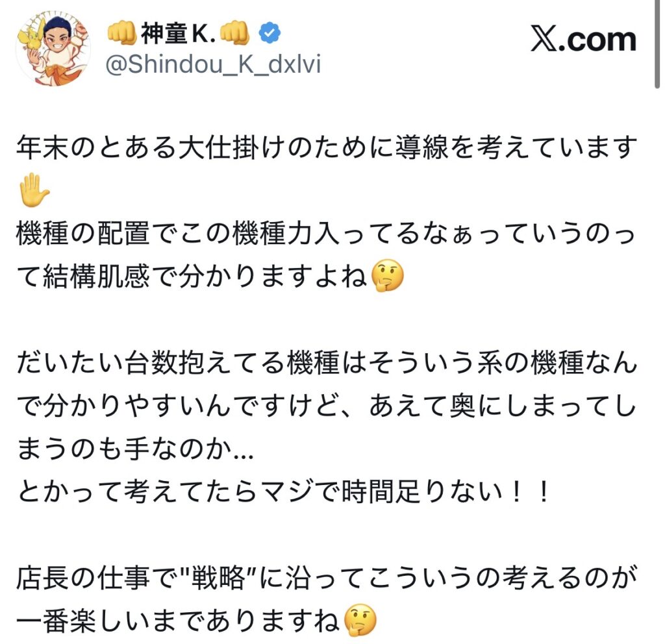Click the line starting だいたい台数抱えてる
This screenshot has height=644, width=665.
click(x=327, y=363)
